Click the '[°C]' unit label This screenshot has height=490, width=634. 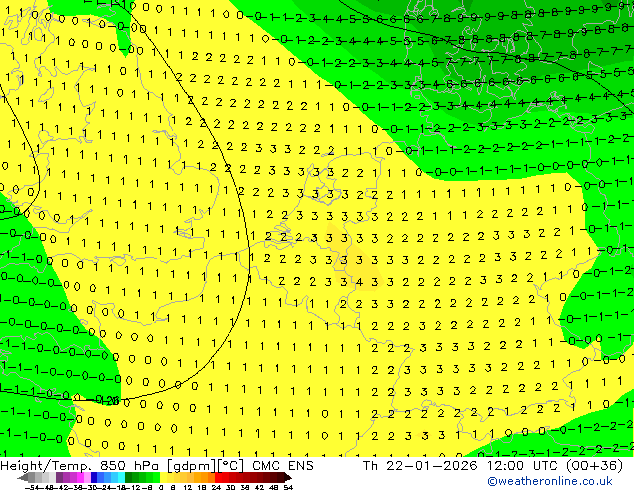(231, 466)
